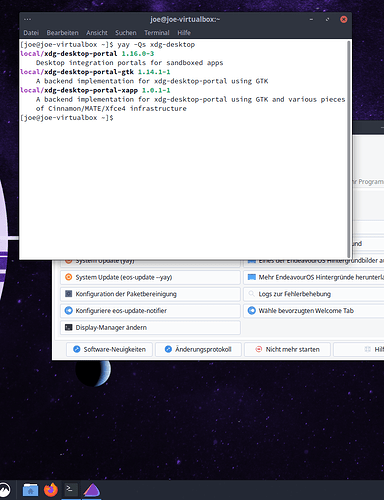Maximize the terminal window
The width and height of the screenshot is (384, 500).
click(327, 19)
